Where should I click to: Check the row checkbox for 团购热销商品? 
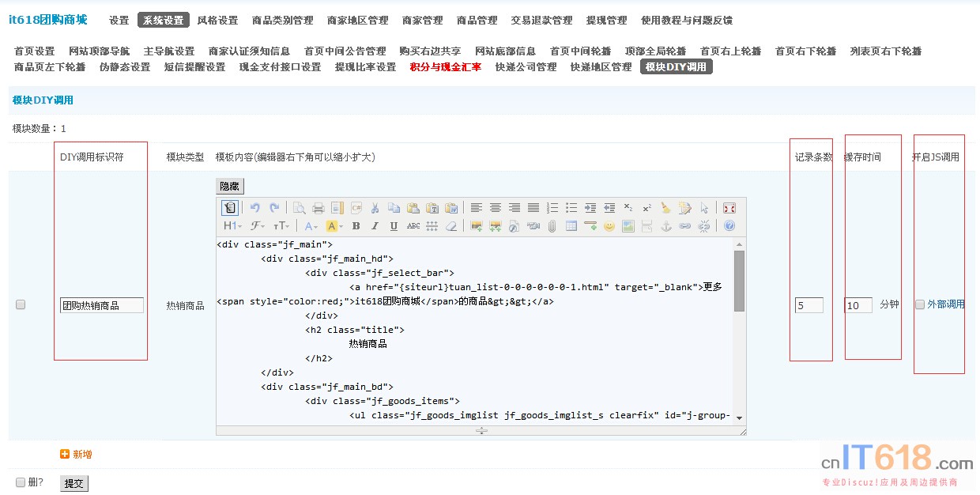(x=21, y=304)
